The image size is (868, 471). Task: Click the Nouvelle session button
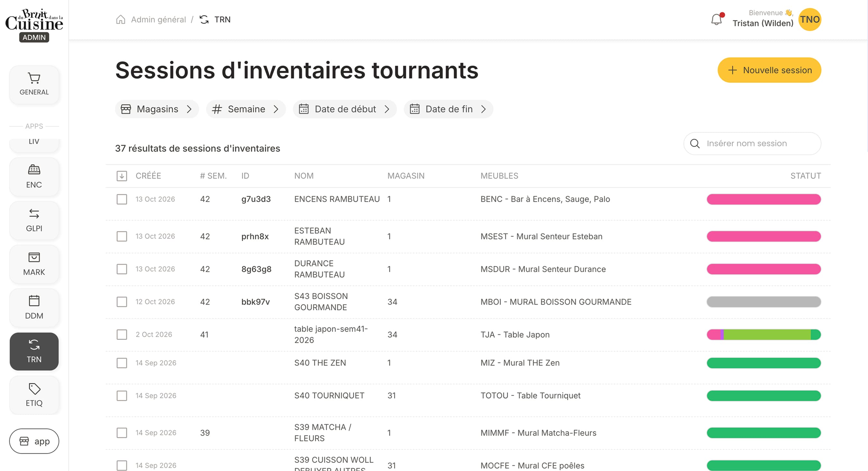(x=769, y=70)
